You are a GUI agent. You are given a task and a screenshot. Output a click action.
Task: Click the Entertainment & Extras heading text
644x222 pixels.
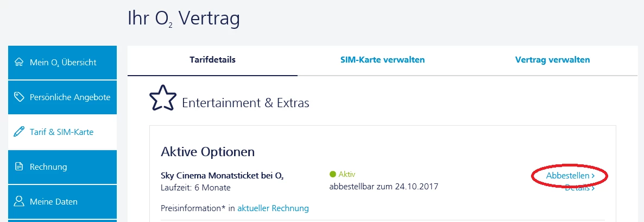pyautogui.click(x=245, y=102)
